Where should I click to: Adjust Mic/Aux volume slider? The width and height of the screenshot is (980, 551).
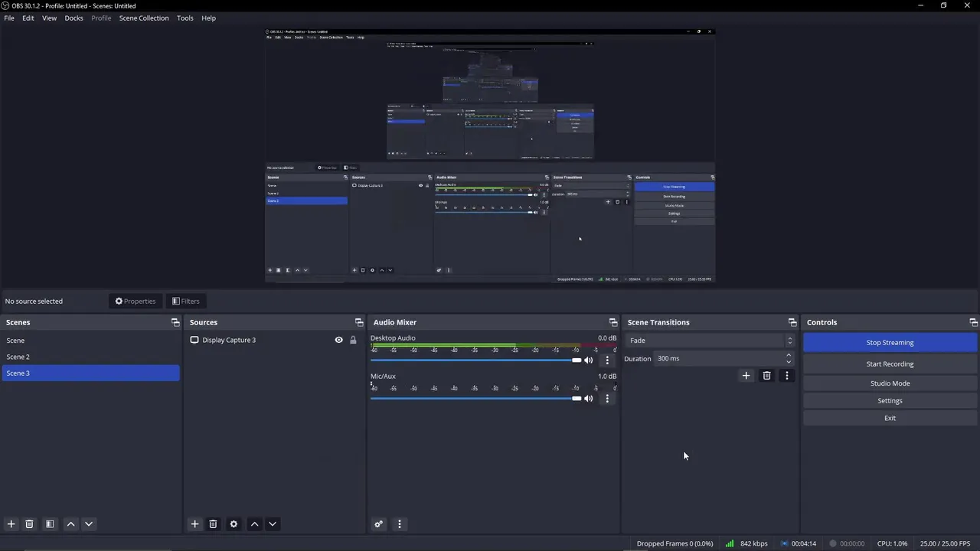coord(476,398)
